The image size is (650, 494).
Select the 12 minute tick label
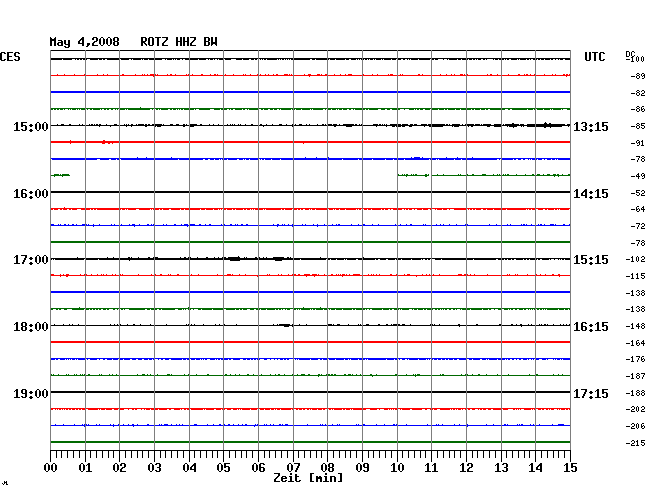click(x=466, y=468)
